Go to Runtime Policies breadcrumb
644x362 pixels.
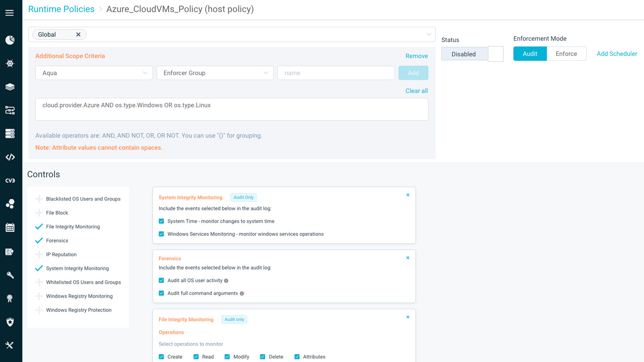(61, 9)
